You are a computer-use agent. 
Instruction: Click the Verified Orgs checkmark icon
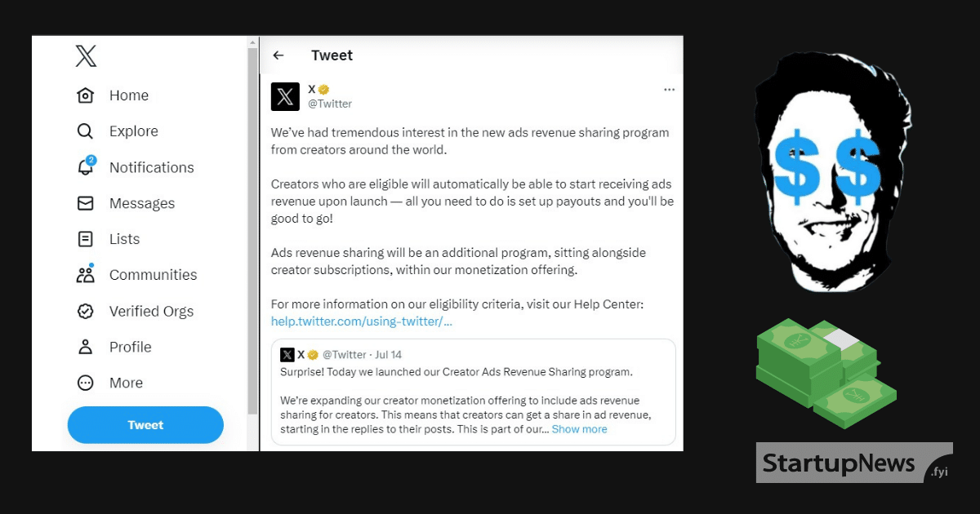click(x=85, y=311)
